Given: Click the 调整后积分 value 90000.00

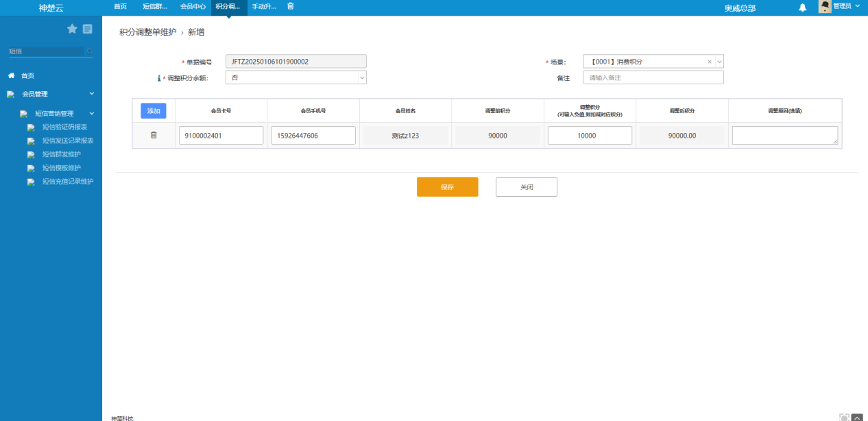Looking at the screenshot, I should tap(682, 135).
